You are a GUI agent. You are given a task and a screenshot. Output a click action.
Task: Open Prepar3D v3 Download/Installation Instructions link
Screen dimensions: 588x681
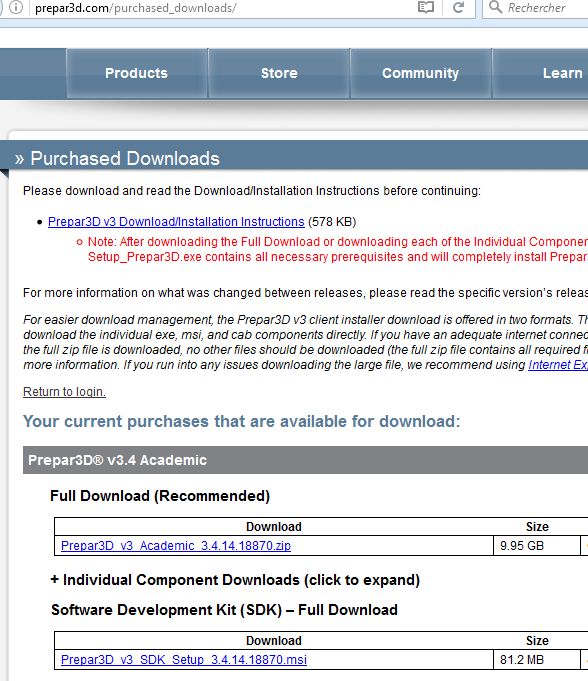coord(176,221)
